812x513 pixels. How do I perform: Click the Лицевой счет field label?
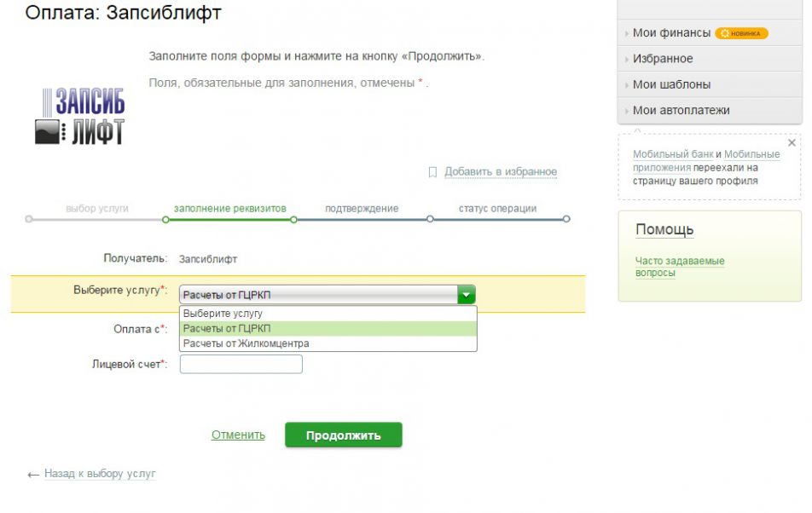pos(130,364)
